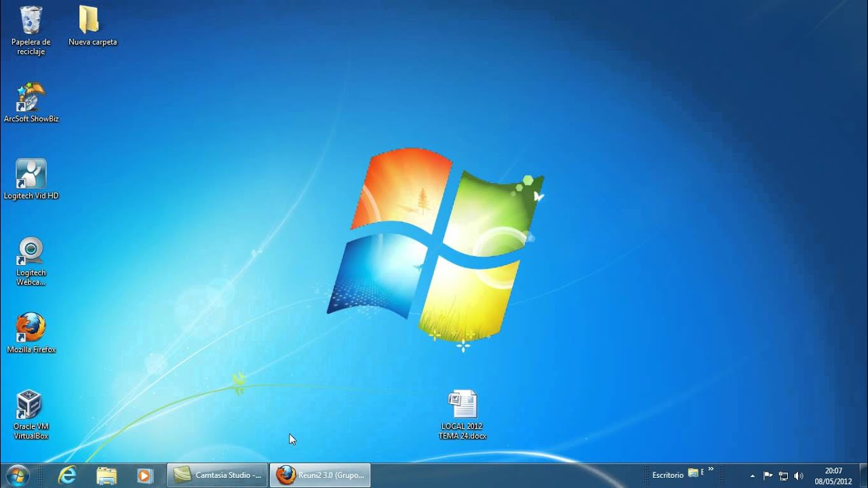
Task: Select the Mozilla Firefox desktop shortcut
Action: (31, 333)
